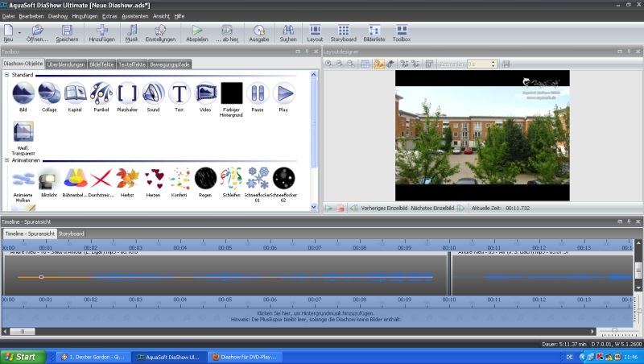Pick the Partikel object icon

[101, 93]
